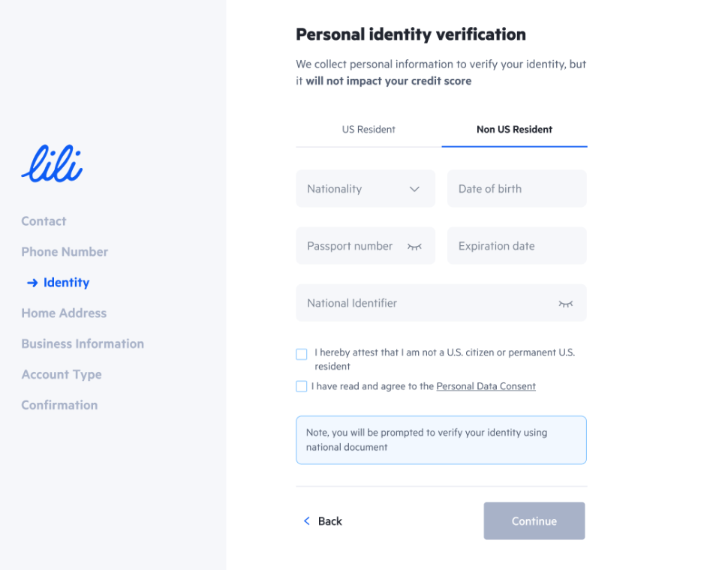Click the Back chevron arrow icon

click(307, 520)
